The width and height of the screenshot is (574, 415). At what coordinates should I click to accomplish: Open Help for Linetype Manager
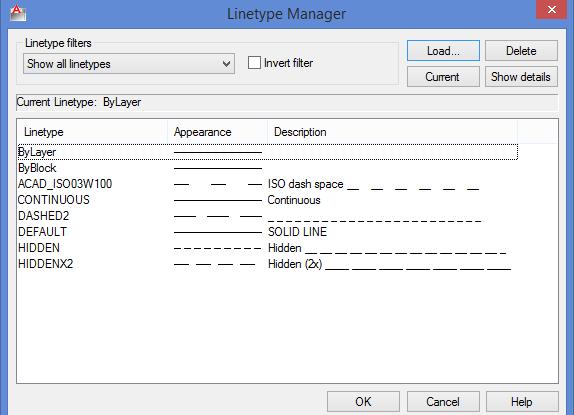click(522, 402)
